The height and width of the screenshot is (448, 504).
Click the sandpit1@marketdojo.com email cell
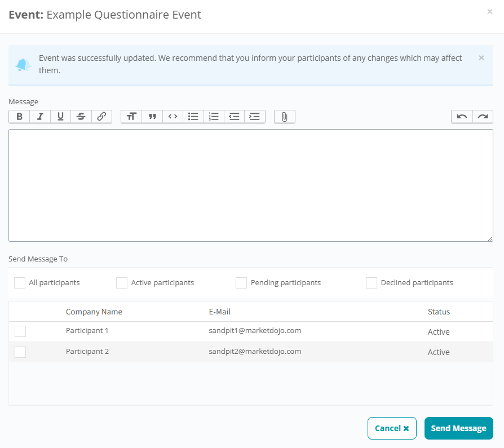[x=255, y=331]
